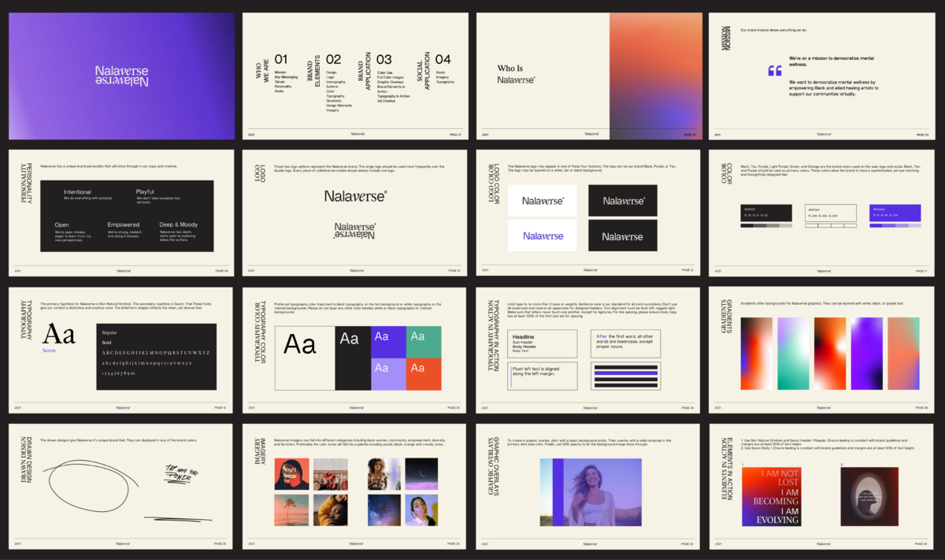Screen dimensions: 945x560
Task: Click the single Nalaverse logo on Logo slide
Action: pyautogui.click(x=355, y=196)
